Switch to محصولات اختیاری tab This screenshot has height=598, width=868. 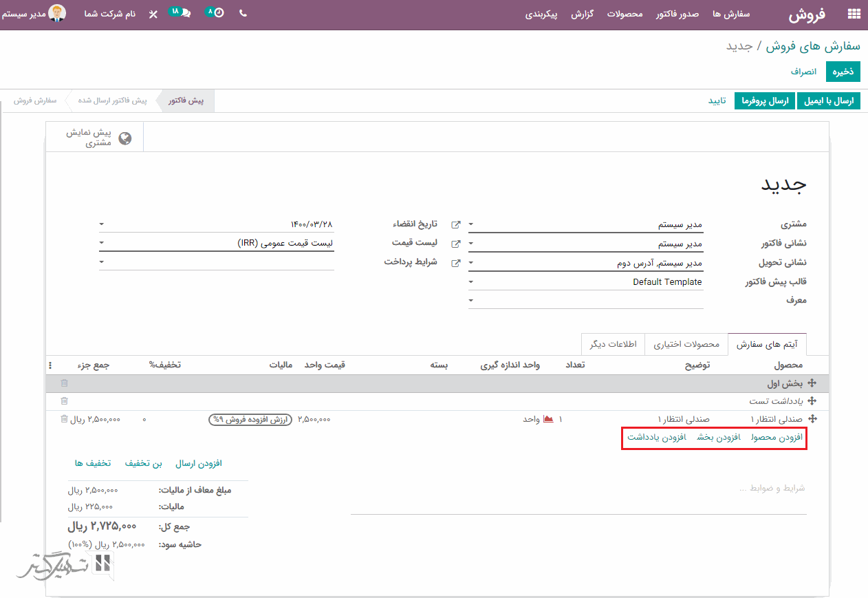pyautogui.click(x=686, y=344)
